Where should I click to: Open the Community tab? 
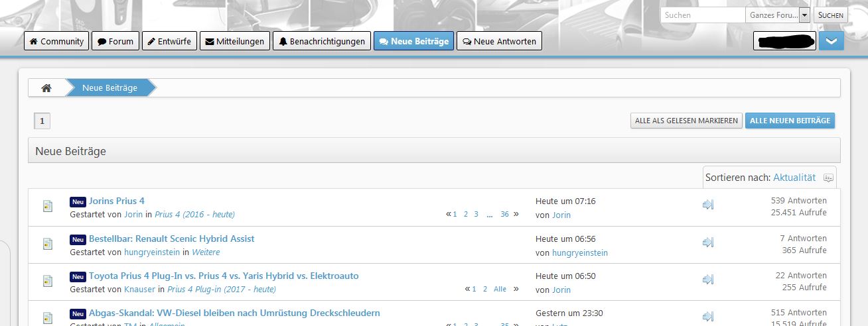(56, 41)
